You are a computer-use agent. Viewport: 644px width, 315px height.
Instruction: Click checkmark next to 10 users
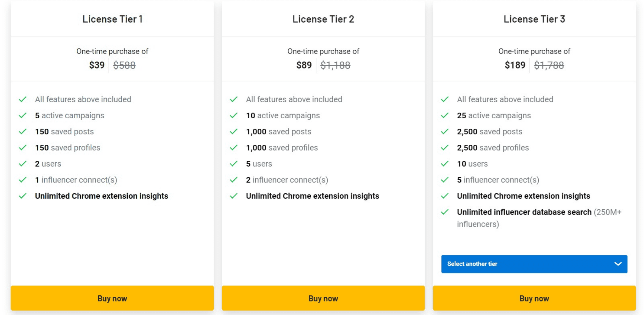[x=445, y=164]
